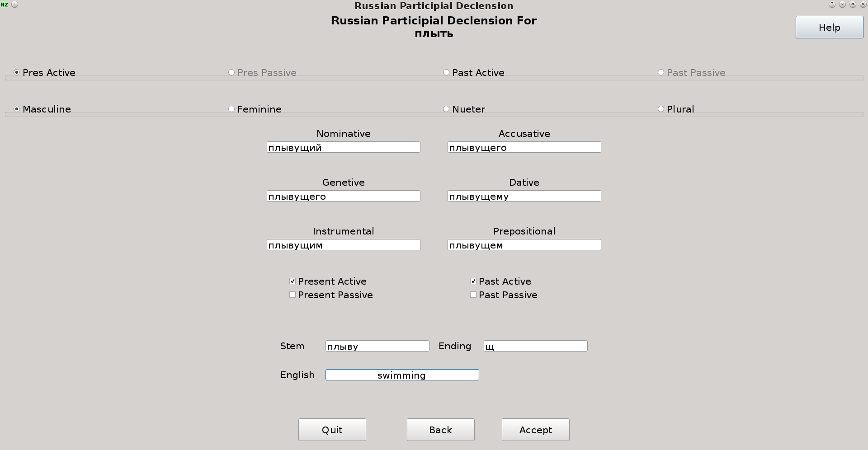
Task: Choose the Feminine gender option
Action: tap(231, 109)
